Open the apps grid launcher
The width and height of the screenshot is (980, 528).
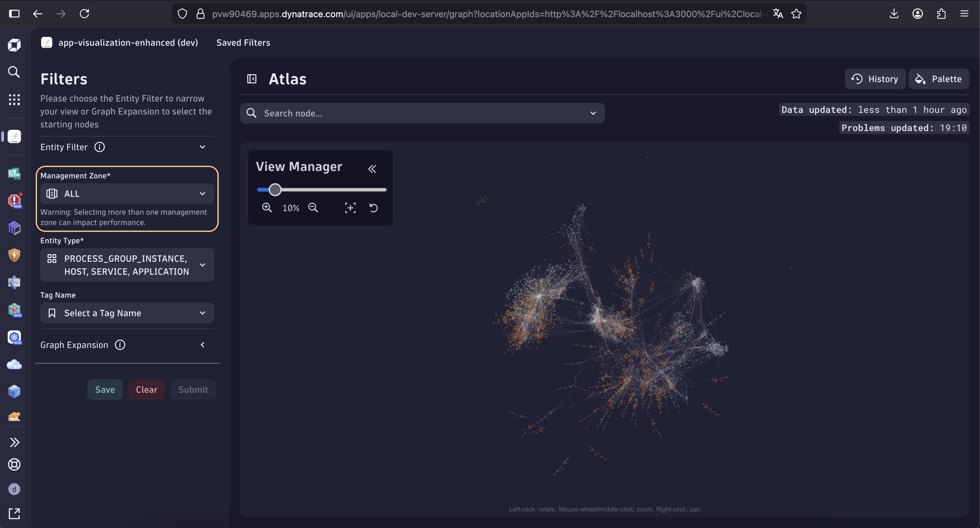(x=14, y=100)
